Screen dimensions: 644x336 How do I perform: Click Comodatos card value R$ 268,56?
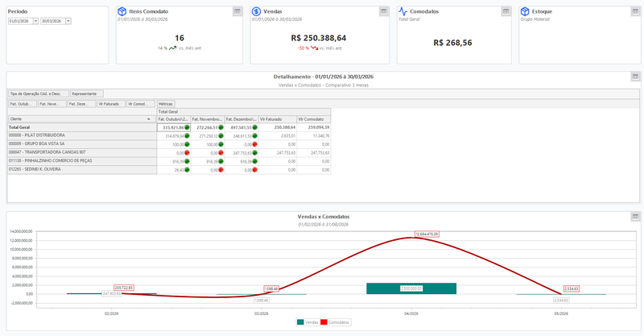click(452, 43)
